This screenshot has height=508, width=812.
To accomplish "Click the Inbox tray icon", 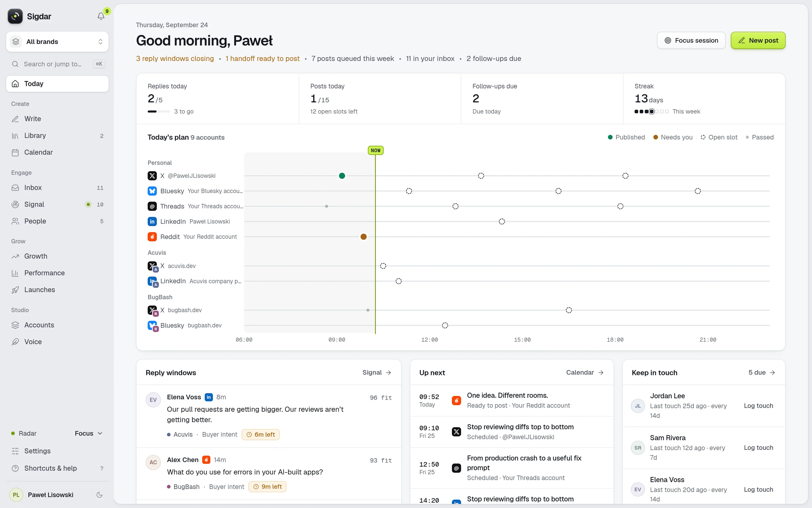I will click(16, 188).
